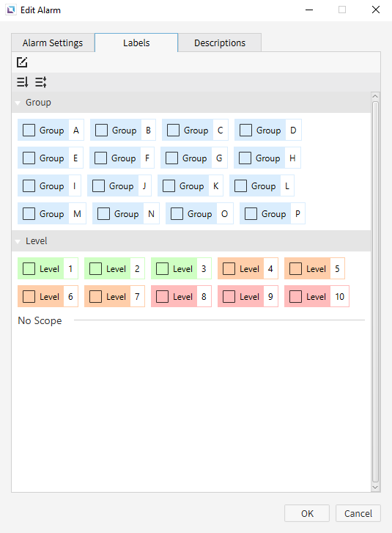Image resolution: width=392 pixels, height=533 pixels.
Task: Click the grouped list options icon
Action: [x=41, y=82]
